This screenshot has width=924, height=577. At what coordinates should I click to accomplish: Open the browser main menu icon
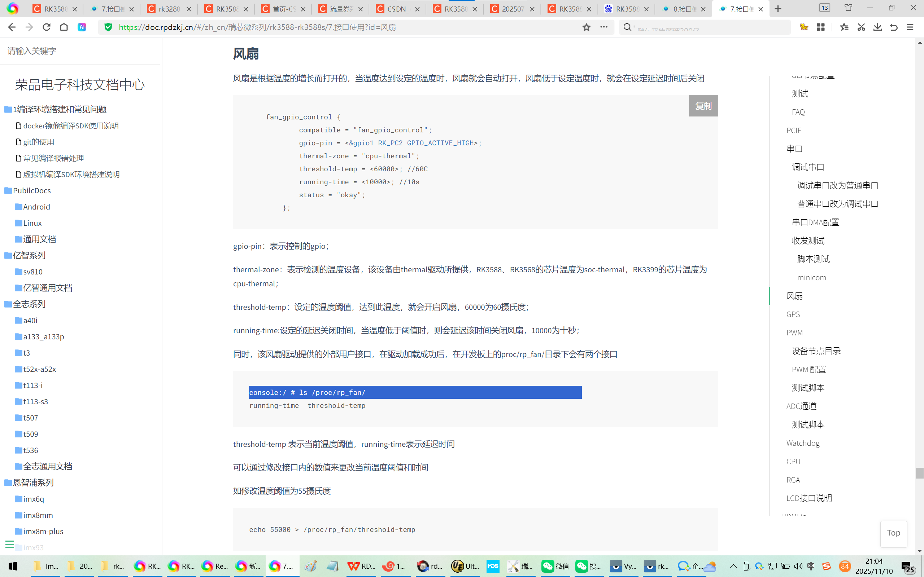(910, 27)
